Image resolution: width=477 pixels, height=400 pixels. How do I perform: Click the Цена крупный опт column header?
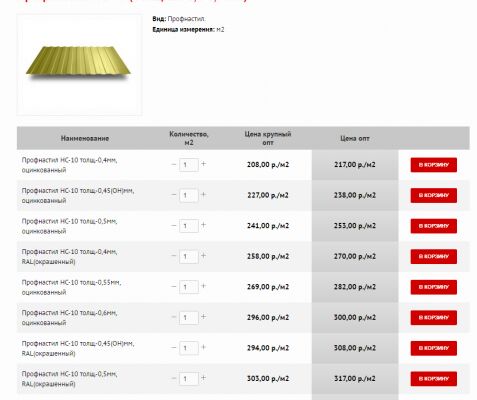click(x=268, y=138)
